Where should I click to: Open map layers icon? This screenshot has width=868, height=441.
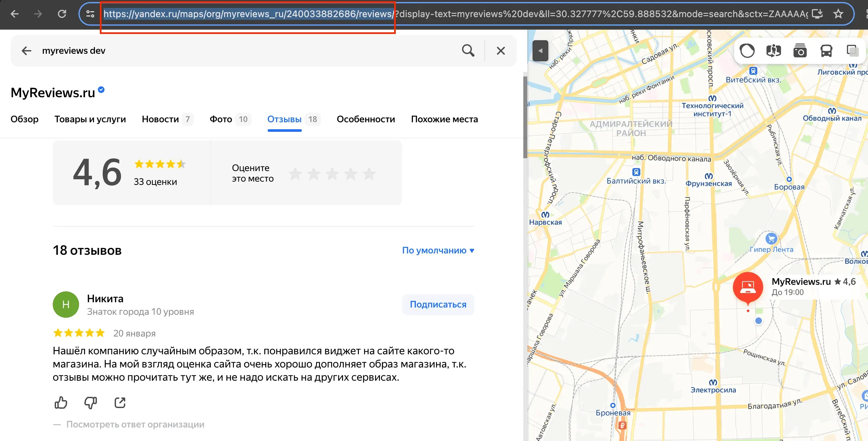852,51
